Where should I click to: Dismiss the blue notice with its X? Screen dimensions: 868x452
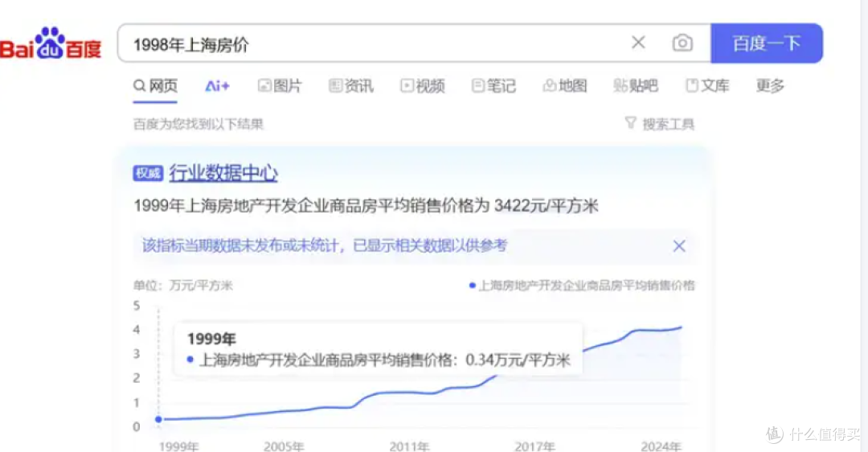click(679, 246)
